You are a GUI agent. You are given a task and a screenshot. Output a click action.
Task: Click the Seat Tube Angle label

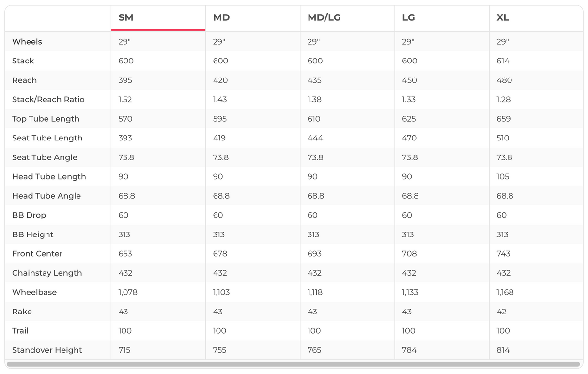(45, 157)
